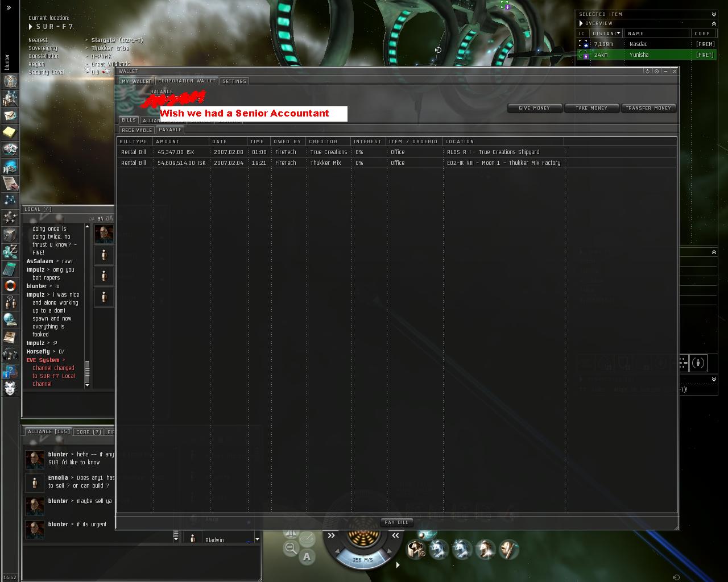Click the Nasdac row star bracket icon
Image resolution: width=728 pixels, height=582 pixels.
pos(583,44)
